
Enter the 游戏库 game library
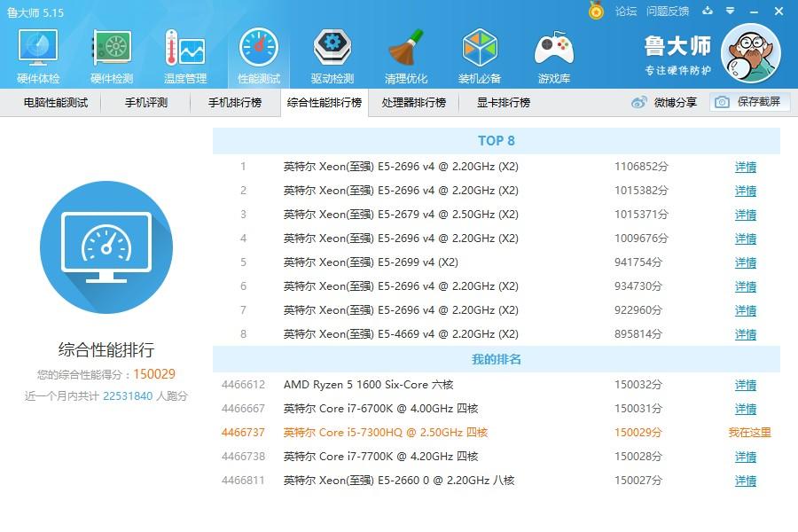552,53
